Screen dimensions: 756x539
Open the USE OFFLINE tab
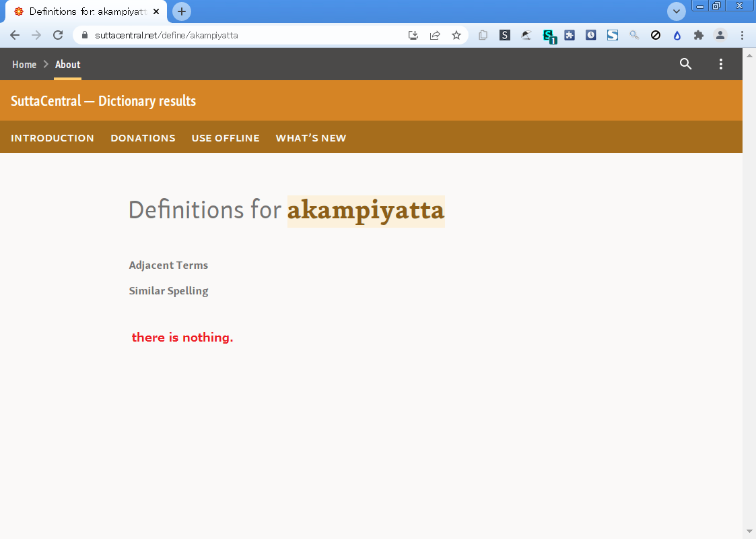(226, 138)
